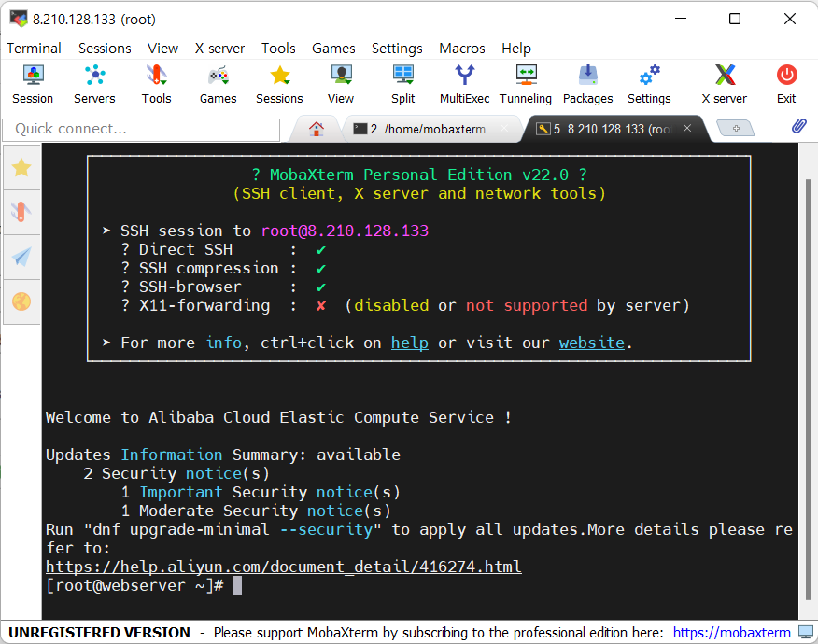Open the Sessions menu

pos(105,49)
